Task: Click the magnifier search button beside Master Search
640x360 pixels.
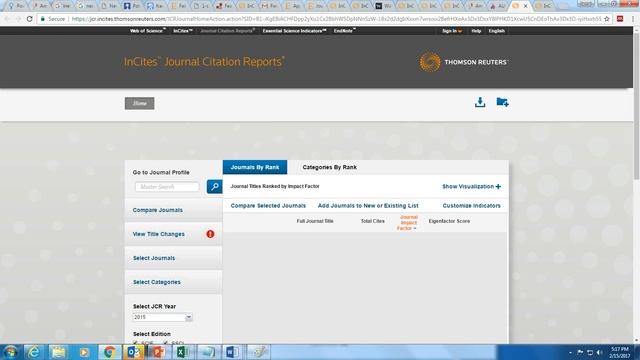Action: click(x=214, y=187)
